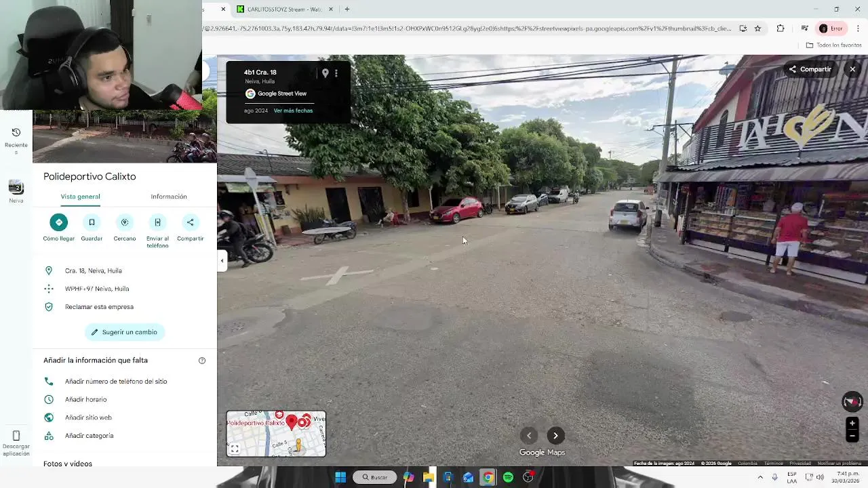This screenshot has width=868, height=488.
Task: Click Añadir horario
Action: (85, 400)
